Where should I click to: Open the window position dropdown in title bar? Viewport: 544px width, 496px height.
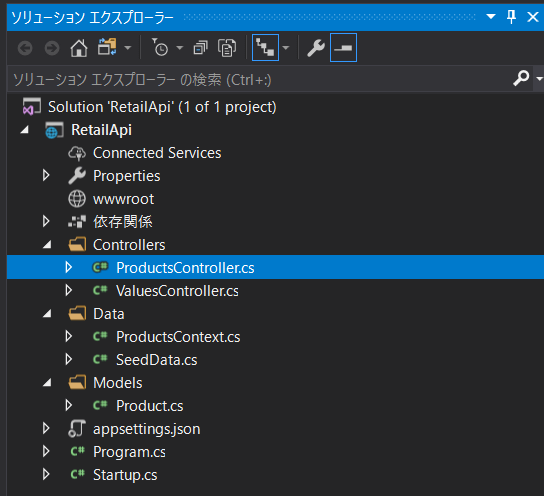tap(491, 16)
